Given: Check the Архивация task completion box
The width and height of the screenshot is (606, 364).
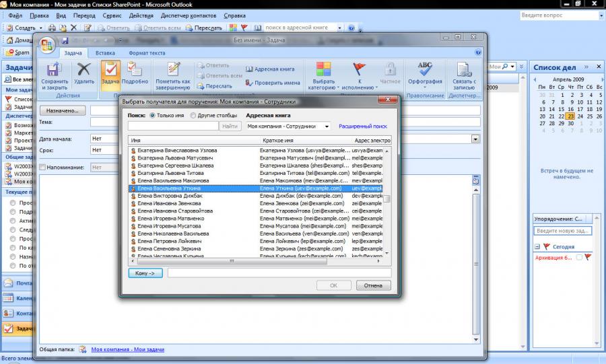Looking at the screenshot, I should click(579, 257).
